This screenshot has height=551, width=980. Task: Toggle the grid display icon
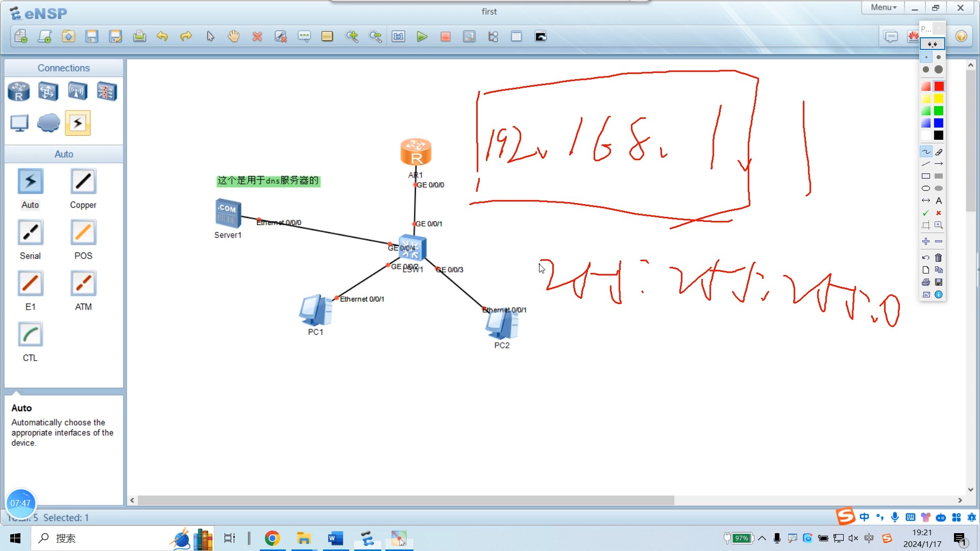coord(517,36)
